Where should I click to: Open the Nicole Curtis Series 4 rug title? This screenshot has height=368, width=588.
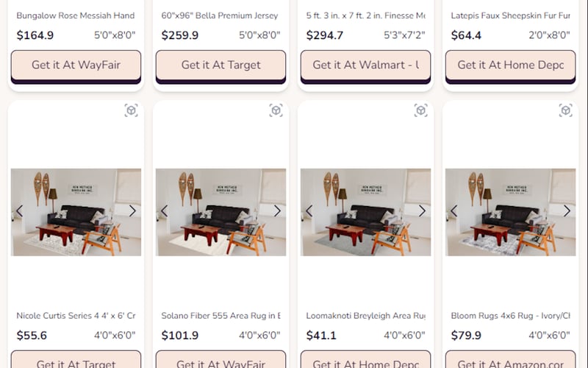(76, 316)
